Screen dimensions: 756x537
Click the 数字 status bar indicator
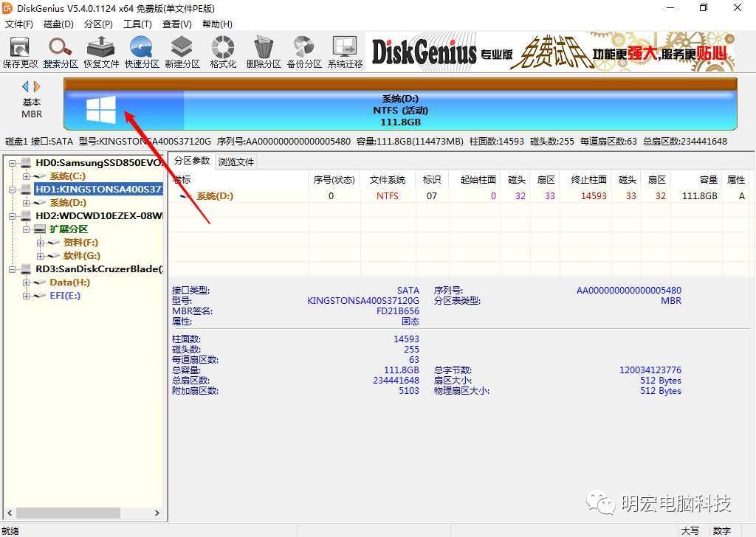(722, 531)
